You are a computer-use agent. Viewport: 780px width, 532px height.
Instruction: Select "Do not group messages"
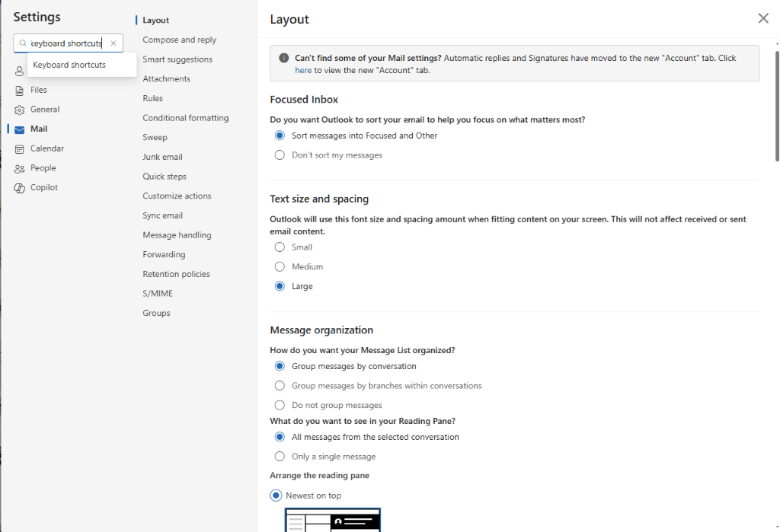coord(280,405)
